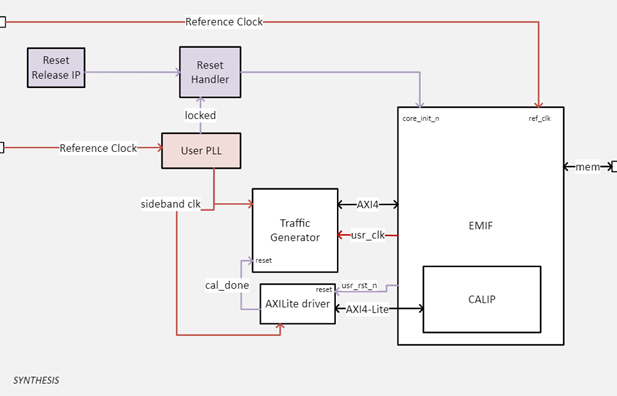The height and width of the screenshot is (396, 617).
Task: Click the CALIP block inside EMIF
Action: point(482,300)
